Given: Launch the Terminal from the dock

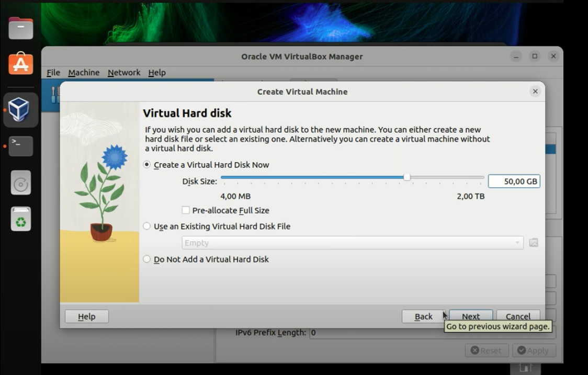Looking at the screenshot, I should pyautogui.click(x=20, y=146).
